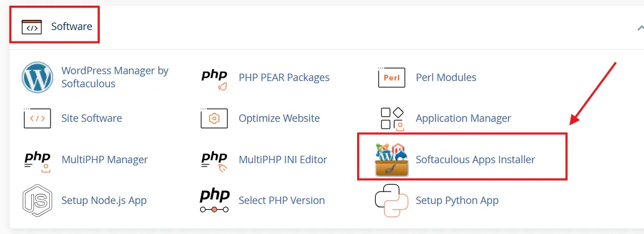Click the MultiPHP INI Editor icon
Viewport: 644px width, 234px height.
tap(214, 161)
